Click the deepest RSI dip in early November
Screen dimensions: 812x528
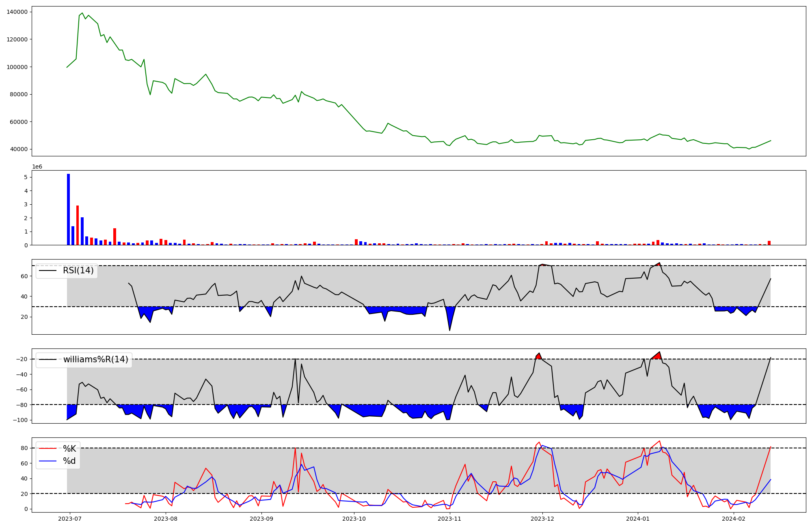[449, 328]
